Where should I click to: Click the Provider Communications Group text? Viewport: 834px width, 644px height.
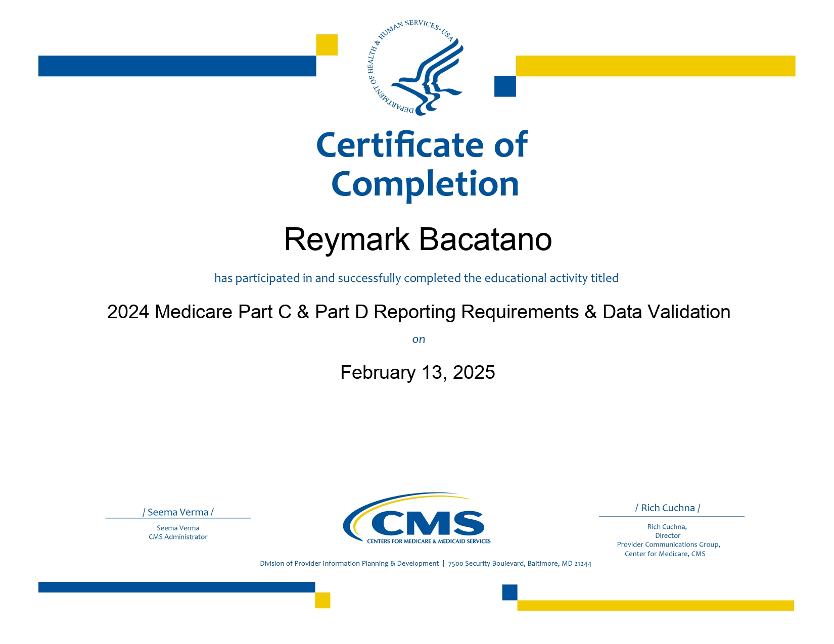pyautogui.click(x=668, y=544)
